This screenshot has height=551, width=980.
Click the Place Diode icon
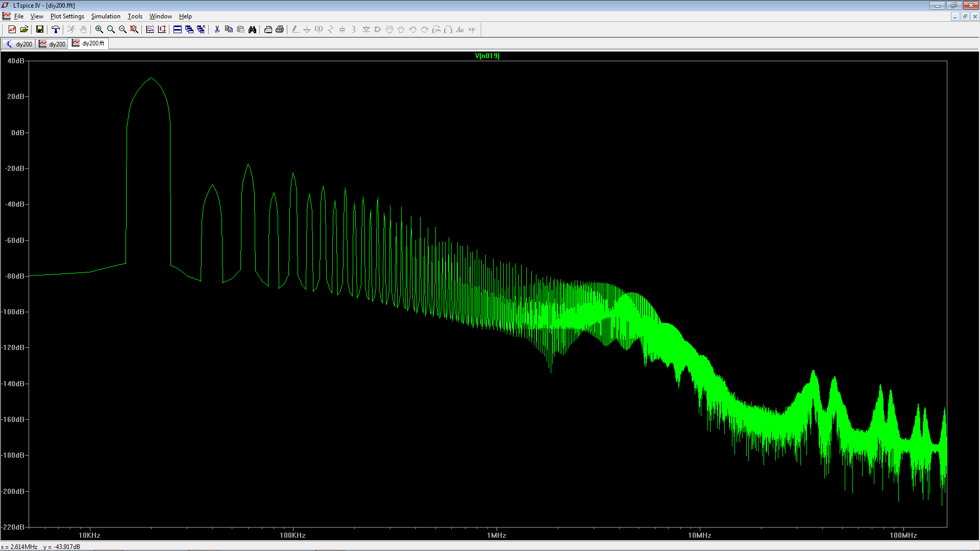(x=366, y=30)
